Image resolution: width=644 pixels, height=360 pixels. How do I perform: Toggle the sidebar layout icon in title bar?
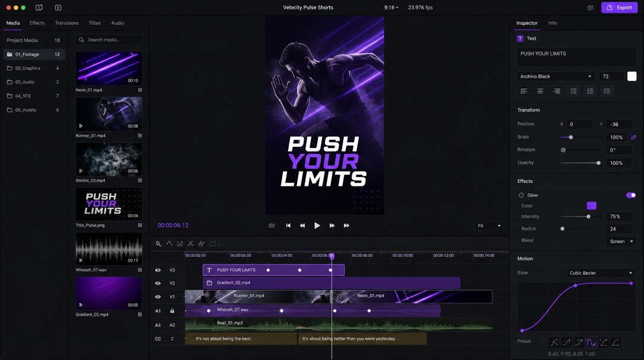click(x=39, y=7)
